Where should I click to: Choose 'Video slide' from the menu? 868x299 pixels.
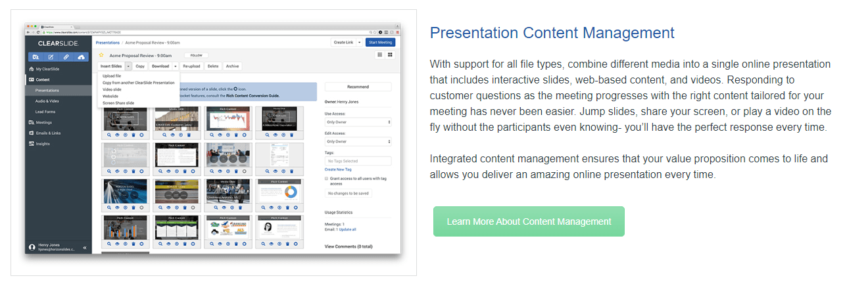pyautogui.click(x=112, y=89)
